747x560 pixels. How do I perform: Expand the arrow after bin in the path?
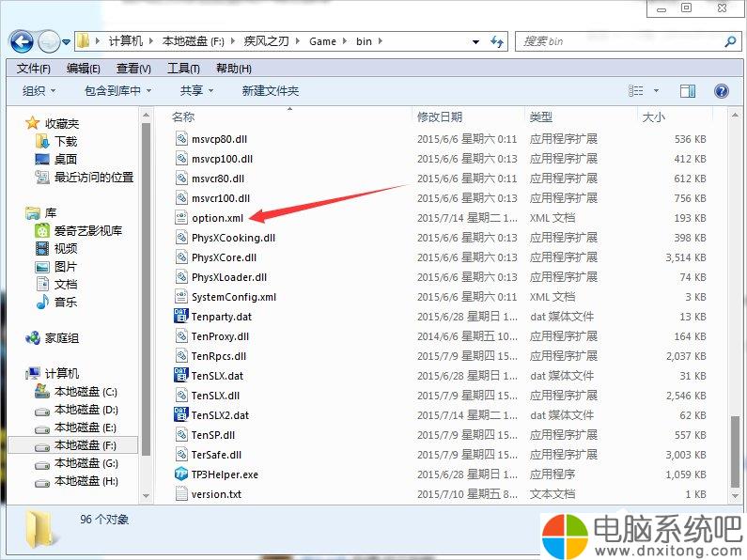coord(381,41)
